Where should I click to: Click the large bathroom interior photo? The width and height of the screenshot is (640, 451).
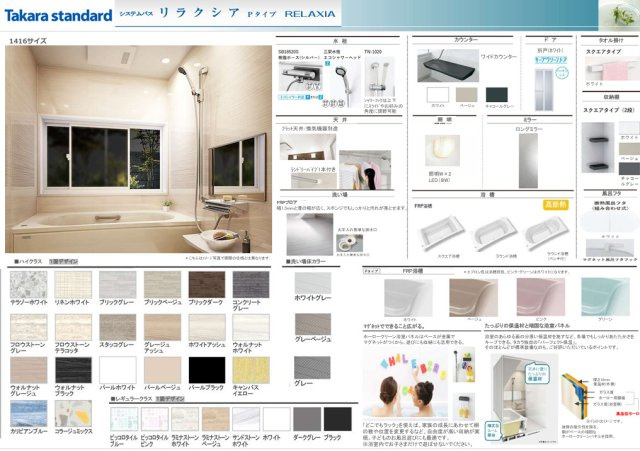(138, 149)
